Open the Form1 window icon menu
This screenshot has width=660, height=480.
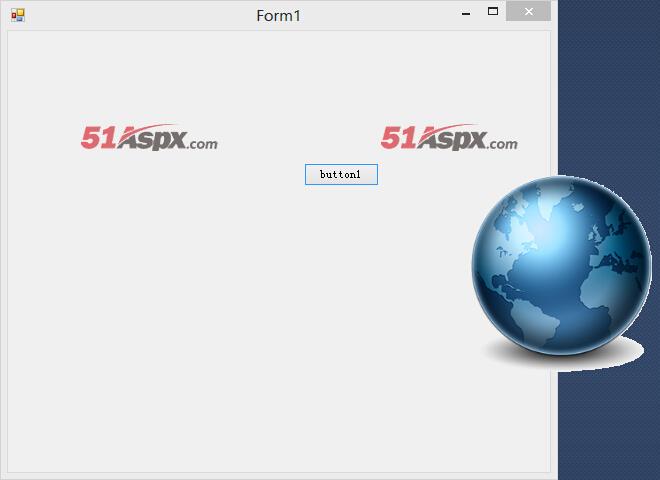tap(18, 16)
